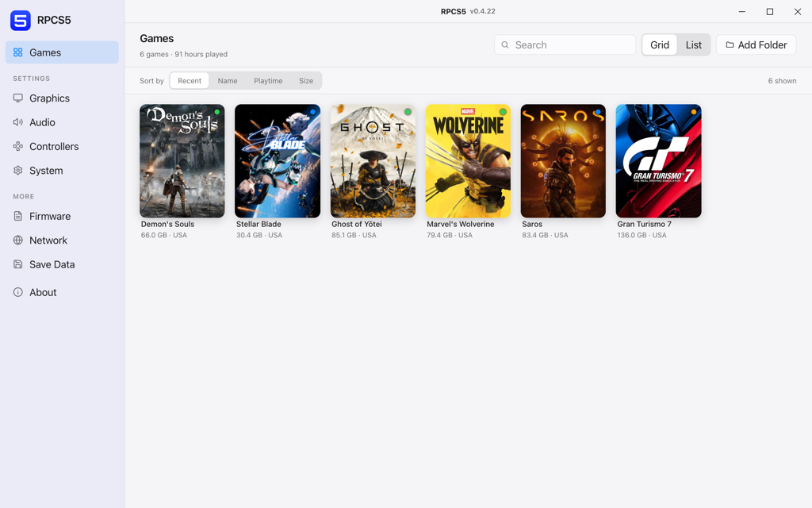Show the About page label
Viewport: 812px width, 508px height.
[x=43, y=292]
